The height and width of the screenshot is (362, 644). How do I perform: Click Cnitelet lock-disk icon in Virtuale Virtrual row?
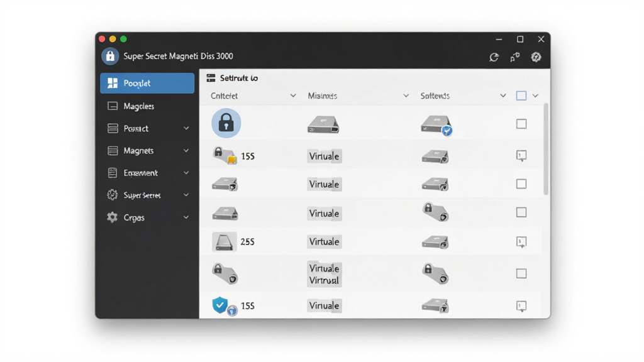coord(225,274)
